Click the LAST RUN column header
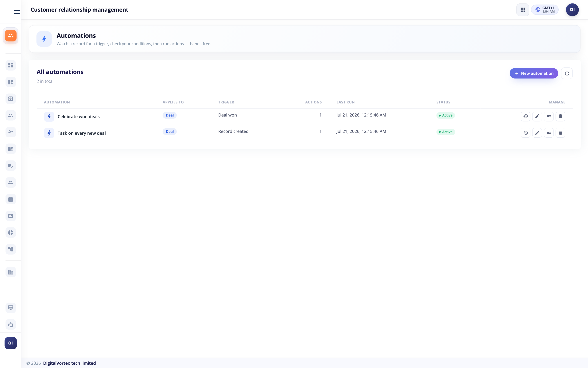 [x=345, y=102]
